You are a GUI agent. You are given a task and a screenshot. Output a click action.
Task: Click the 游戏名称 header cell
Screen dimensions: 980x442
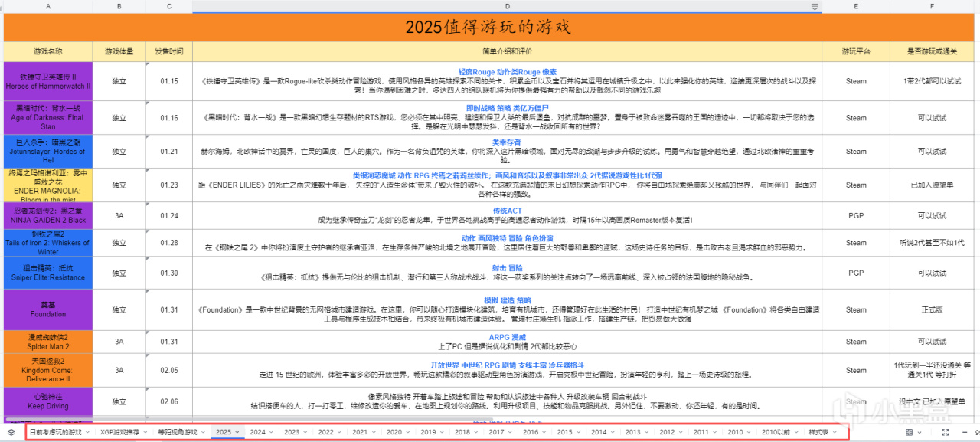(48, 51)
